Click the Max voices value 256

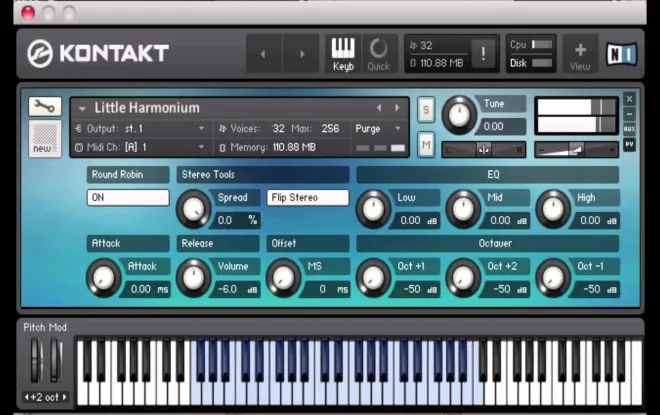(x=330, y=129)
